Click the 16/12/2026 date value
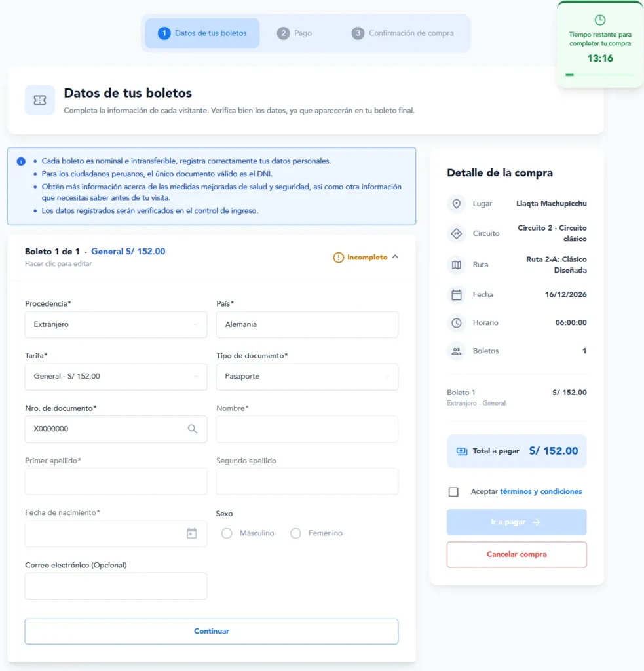This screenshot has width=644, height=671. click(565, 294)
